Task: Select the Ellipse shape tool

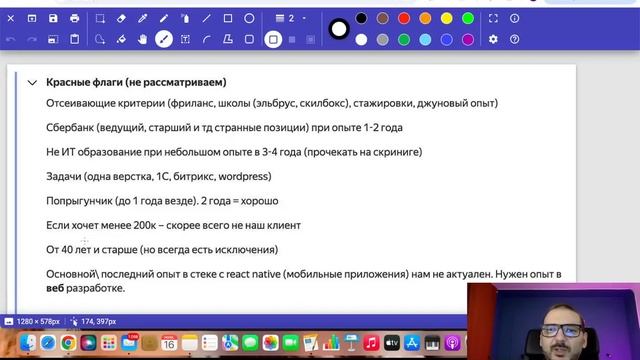Action: click(249, 18)
